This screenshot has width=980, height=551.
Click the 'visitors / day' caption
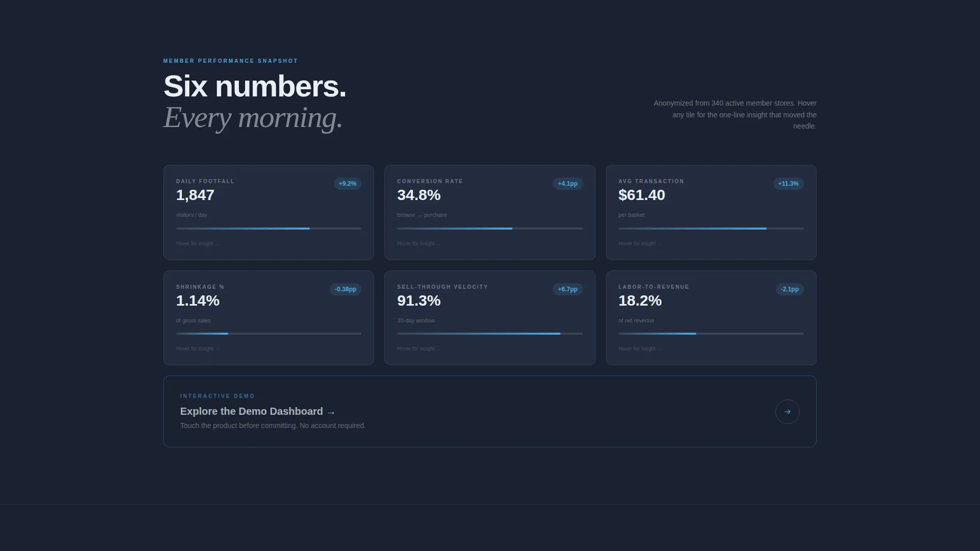click(191, 215)
